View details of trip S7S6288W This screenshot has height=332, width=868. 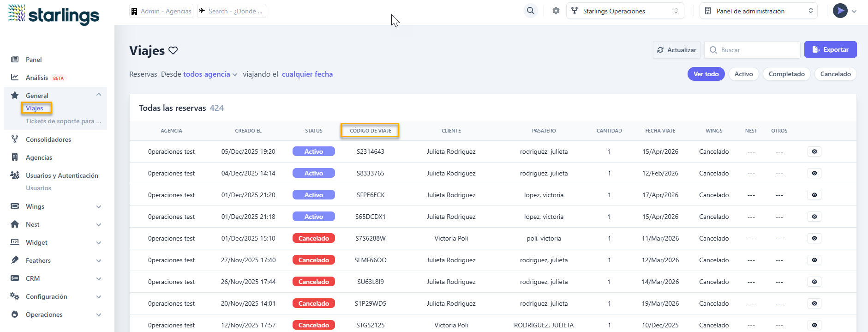[x=814, y=238]
